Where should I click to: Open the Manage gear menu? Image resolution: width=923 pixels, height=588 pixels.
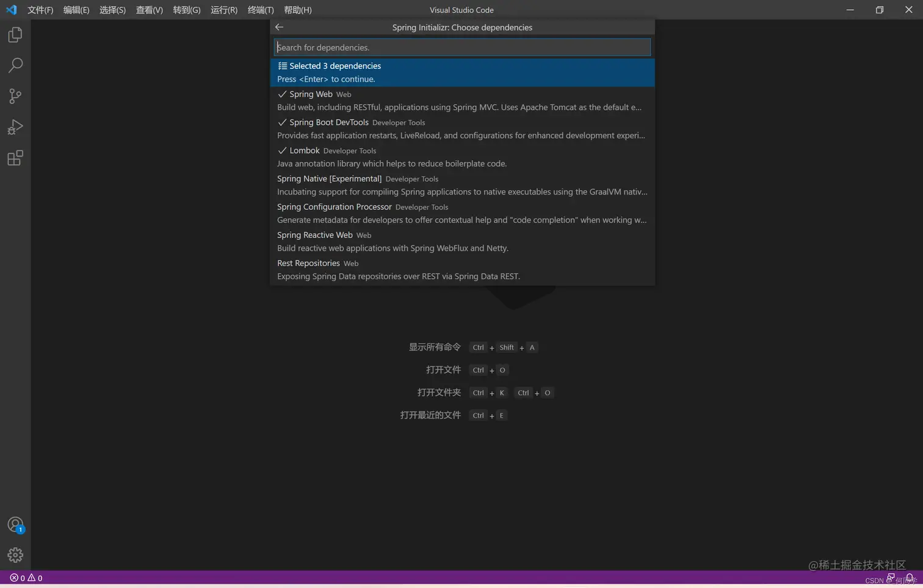[15, 555]
